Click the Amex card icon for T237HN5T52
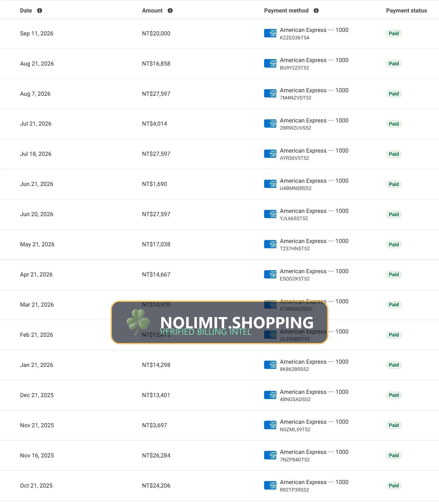439x504 pixels. [270, 244]
